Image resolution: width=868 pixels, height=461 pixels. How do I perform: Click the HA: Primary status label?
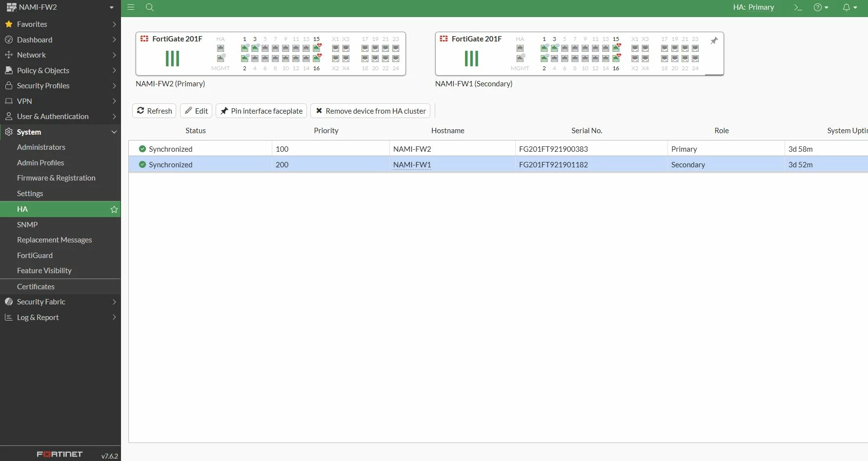pyautogui.click(x=753, y=7)
